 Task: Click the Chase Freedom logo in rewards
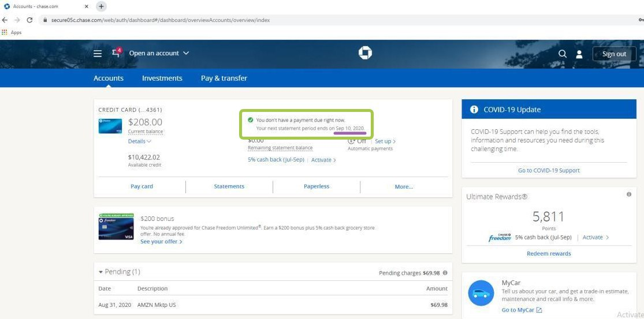(x=500, y=238)
